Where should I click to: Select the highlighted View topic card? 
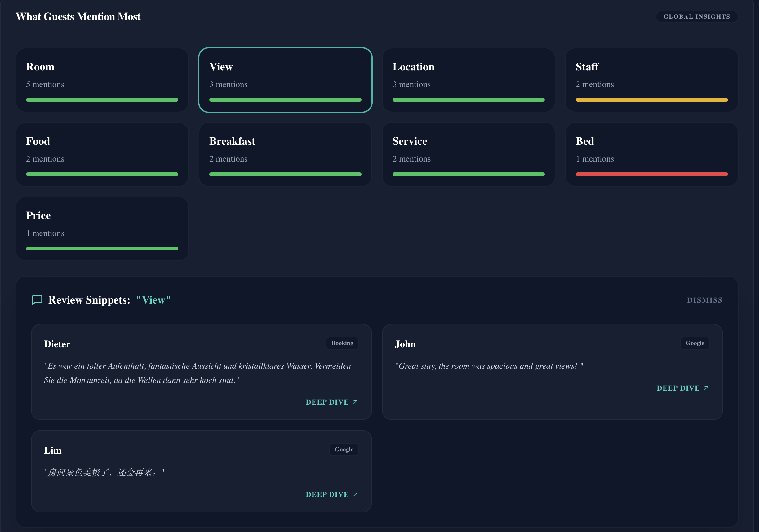pyautogui.click(x=285, y=80)
